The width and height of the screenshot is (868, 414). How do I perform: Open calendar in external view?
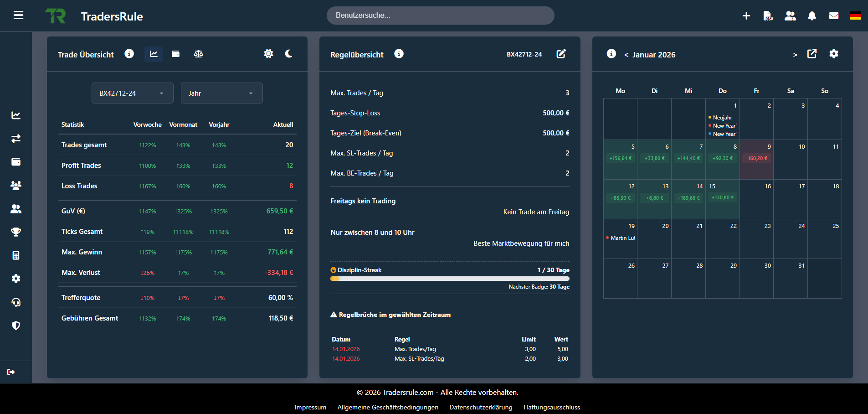[x=812, y=54]
